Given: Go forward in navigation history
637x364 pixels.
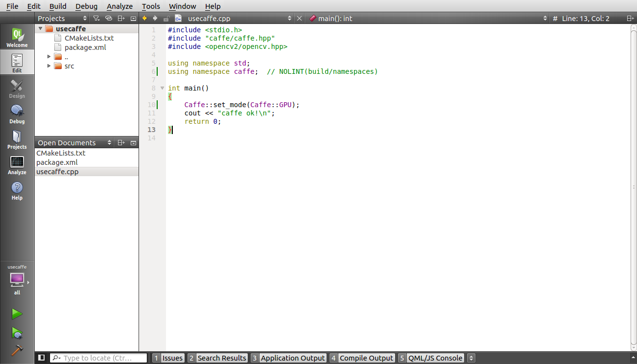Looking at the screenshot, I should click(155, 18).
